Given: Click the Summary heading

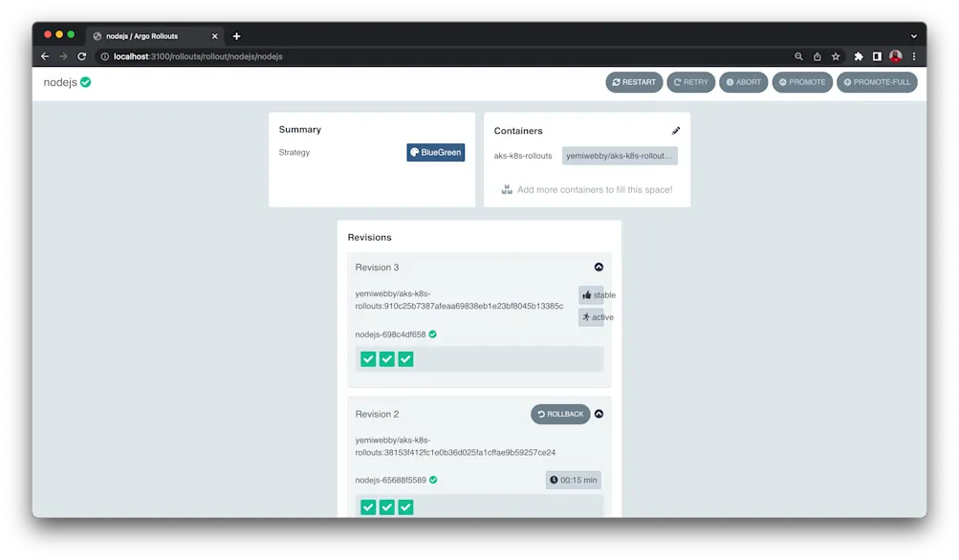Looking at the screenshot, I should coord(299,130).
